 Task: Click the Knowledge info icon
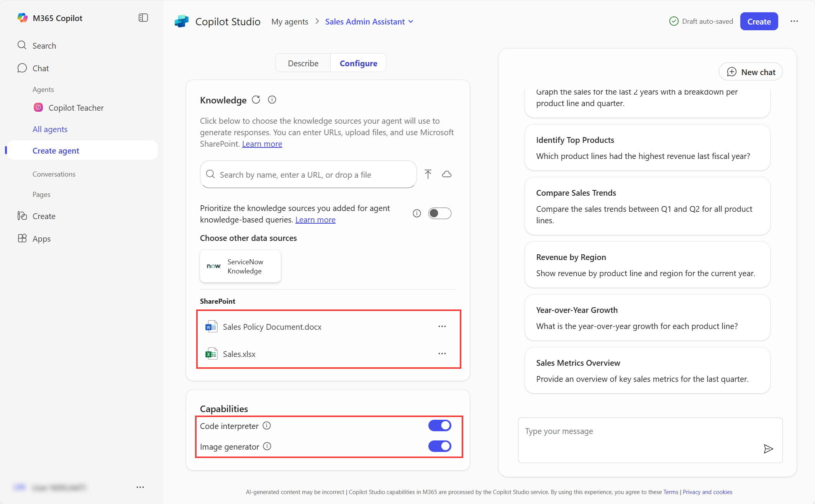272,100
